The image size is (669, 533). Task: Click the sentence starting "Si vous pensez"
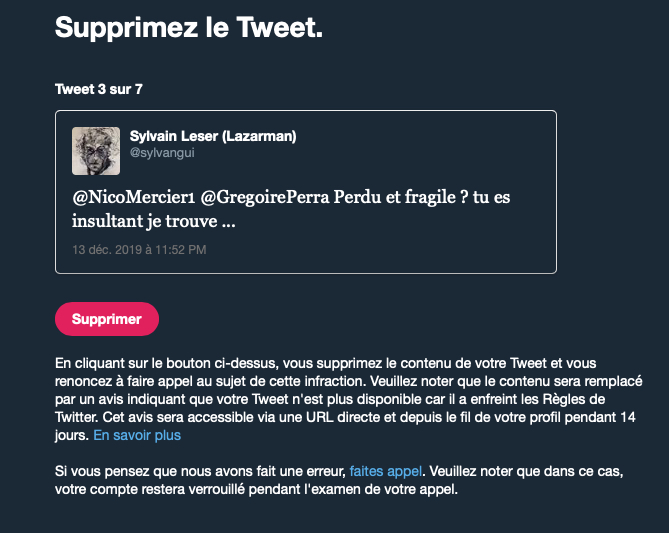point(199,468)
